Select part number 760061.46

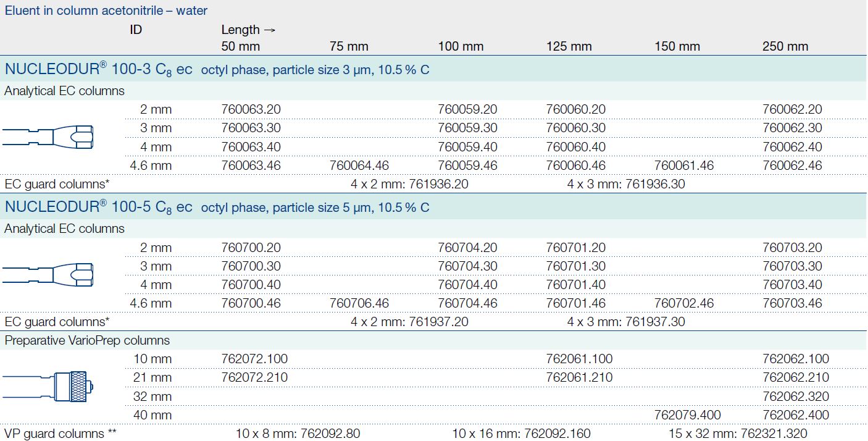tap(684, 166)
